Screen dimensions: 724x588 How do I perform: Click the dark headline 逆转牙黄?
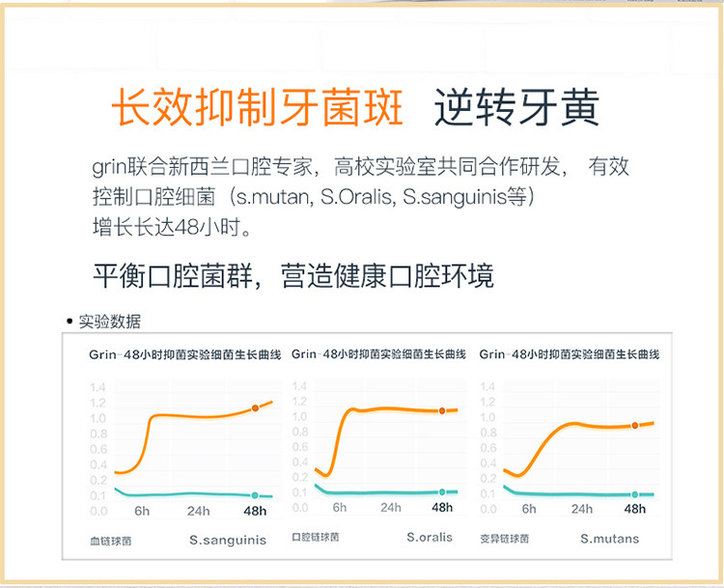coord(516,107)
